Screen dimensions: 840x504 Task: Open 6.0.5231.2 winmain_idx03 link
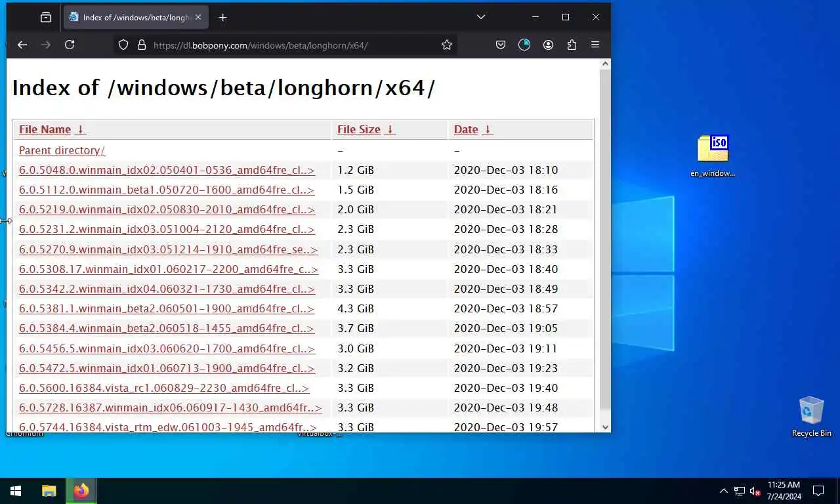(167, 229)
